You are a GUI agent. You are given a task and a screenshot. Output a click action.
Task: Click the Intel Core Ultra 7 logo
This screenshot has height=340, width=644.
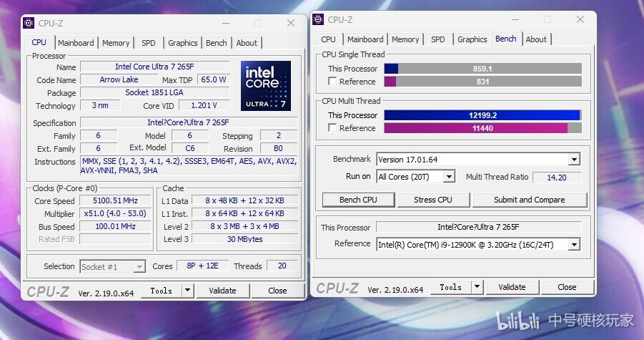click(x=266, y=85)
